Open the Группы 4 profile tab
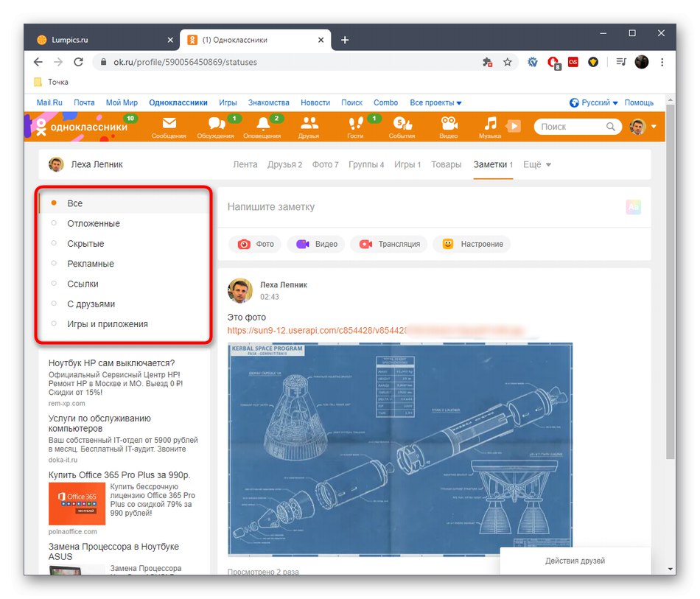 point(366,164)
